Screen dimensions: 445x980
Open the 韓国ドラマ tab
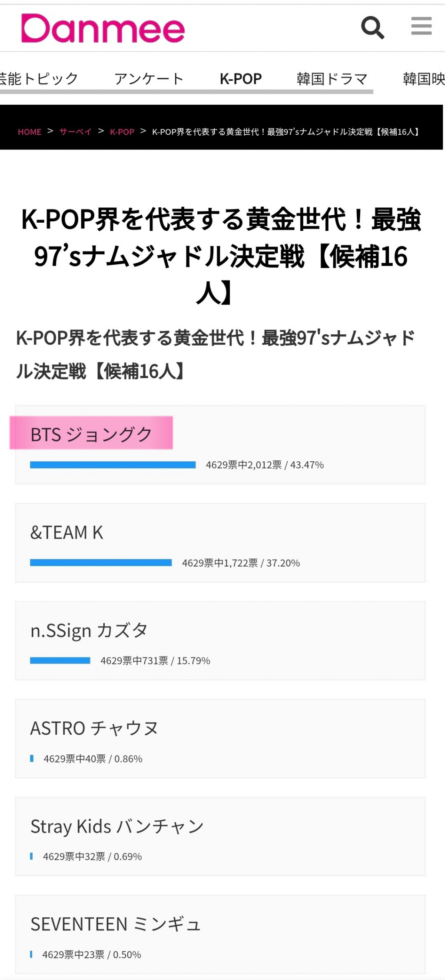click(332, 79)
